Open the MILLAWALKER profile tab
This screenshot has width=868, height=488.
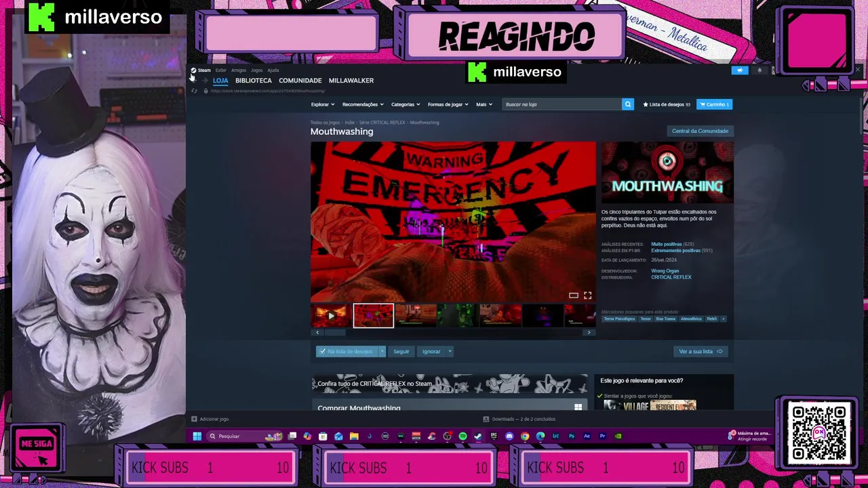351,80
